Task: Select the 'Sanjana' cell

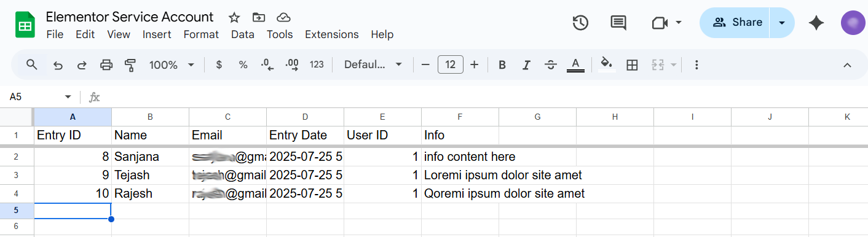Action: pyautogui.click(x=151, y=157)
